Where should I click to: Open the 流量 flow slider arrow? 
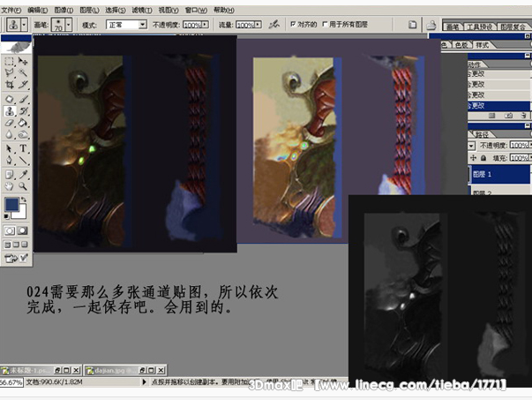pos(258,25)
